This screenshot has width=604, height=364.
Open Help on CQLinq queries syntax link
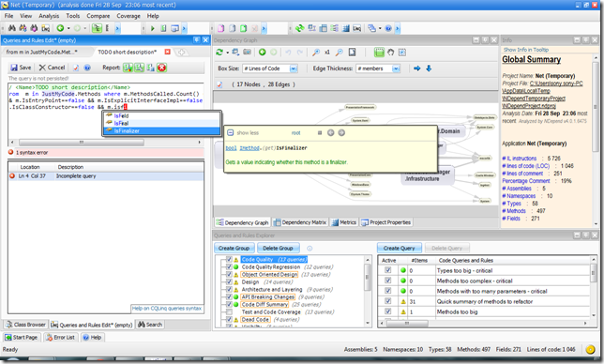pos(167,308)
